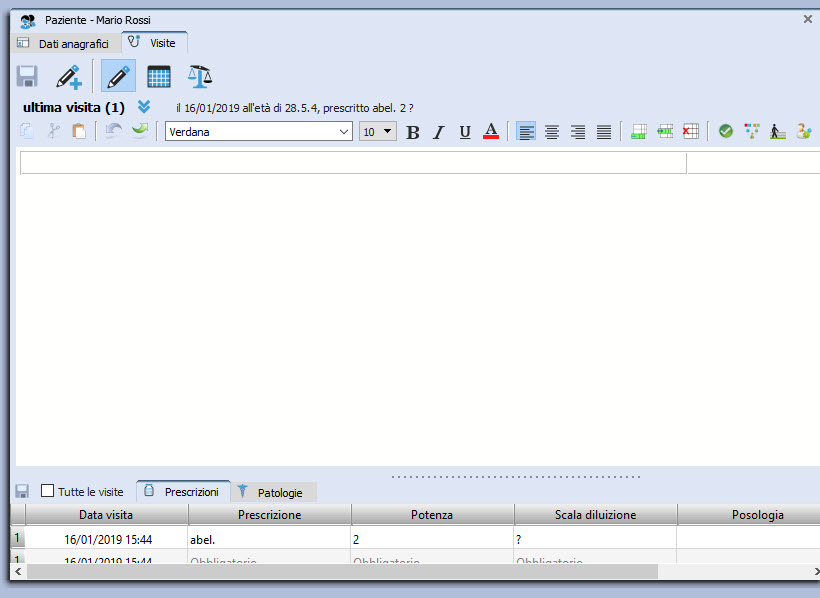Open the Patologie tab
Image resolution: width=820 pixels, height=598 pixels.
pos(277,493)
